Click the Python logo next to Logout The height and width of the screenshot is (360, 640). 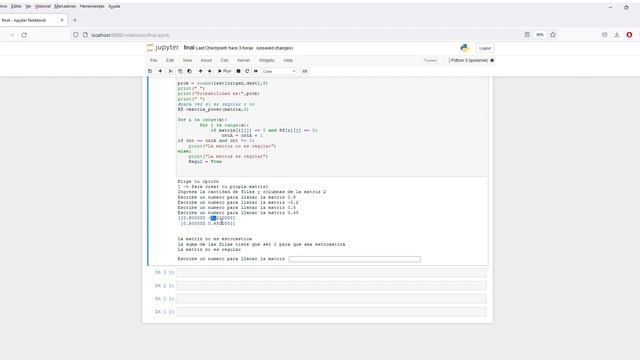pyautogui.click(x=464, y=48)
